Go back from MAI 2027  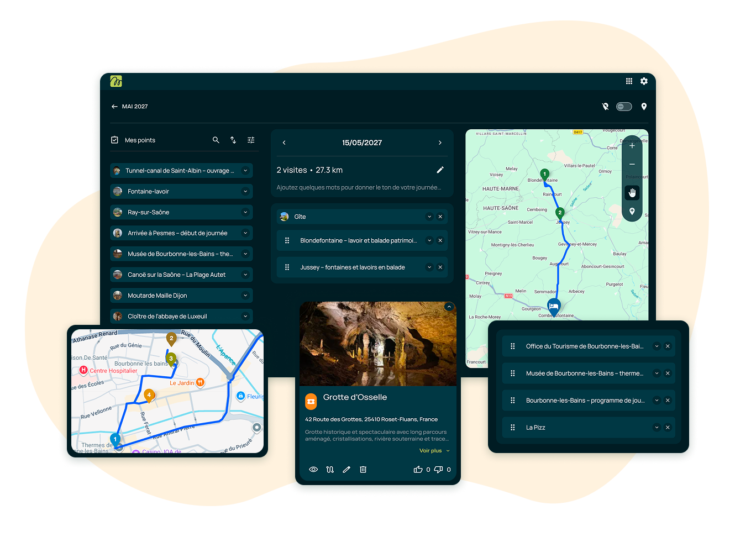(x=114, y=107)
